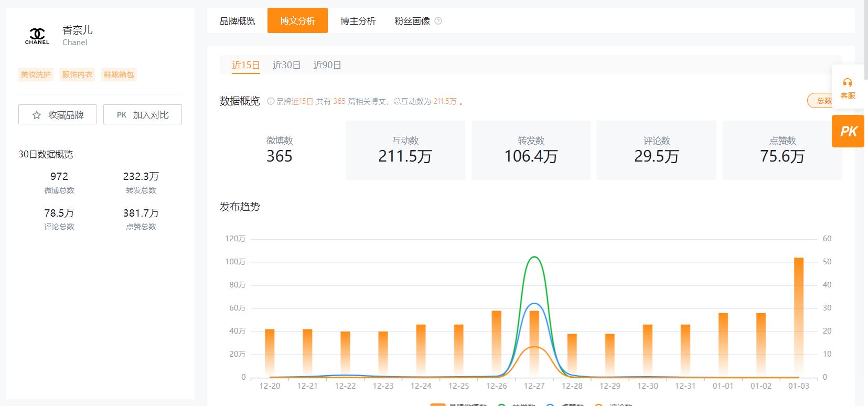This screenshot has height=406, width=868.
Task: Switch time range to 近30日
Action: pyautogui.click(x=287, y=65)
